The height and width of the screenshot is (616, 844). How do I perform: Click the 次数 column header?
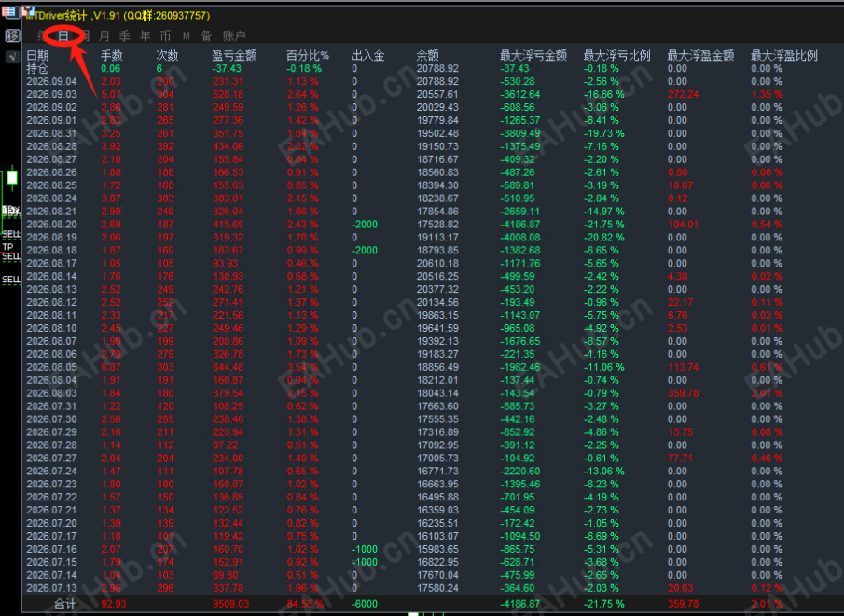coord(167,55)
